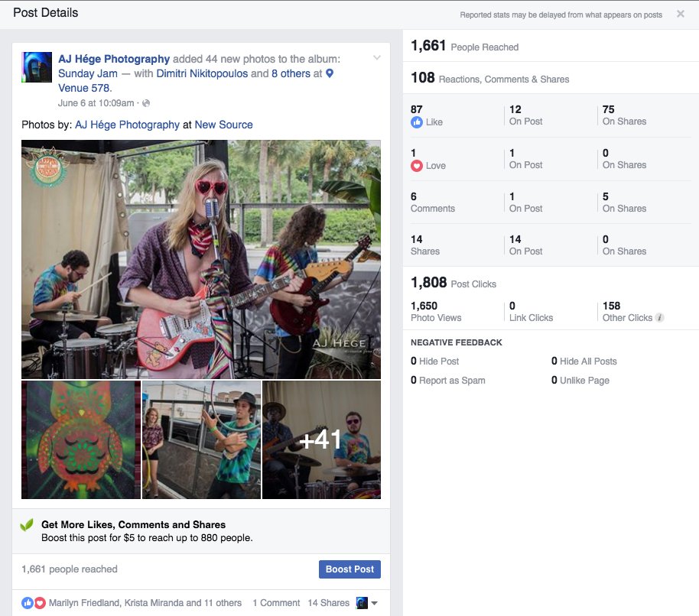Click the 1,808 Post Clicks stat
699x616 pixels.
[x=454, y=283]
